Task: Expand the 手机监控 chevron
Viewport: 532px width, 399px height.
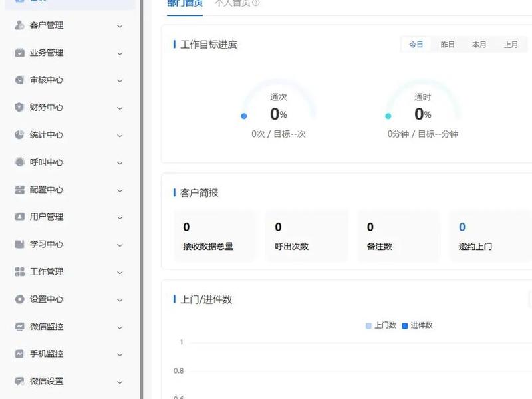Action: click(x=120, y=355)
